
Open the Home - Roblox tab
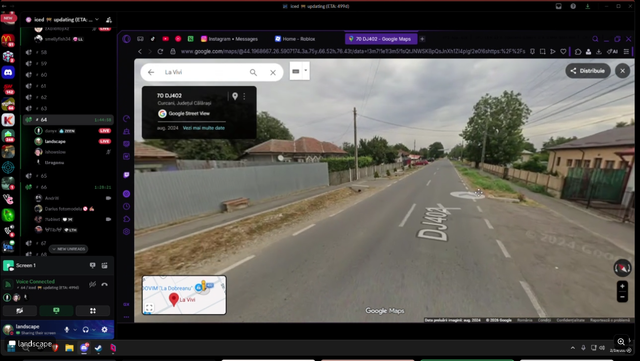pos(295,39)
